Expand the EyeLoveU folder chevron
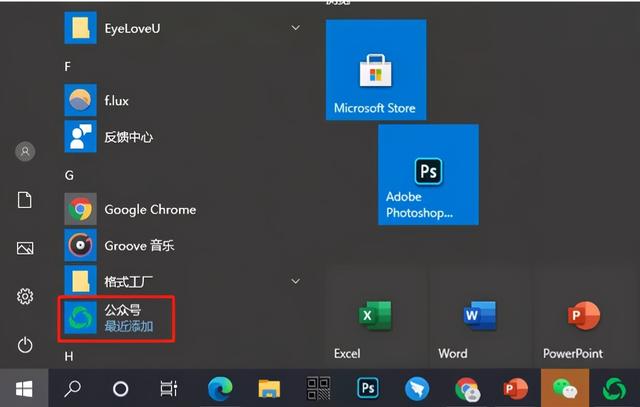Image resolution: width=640 pixels, height=407 pixels. point(296,28)
